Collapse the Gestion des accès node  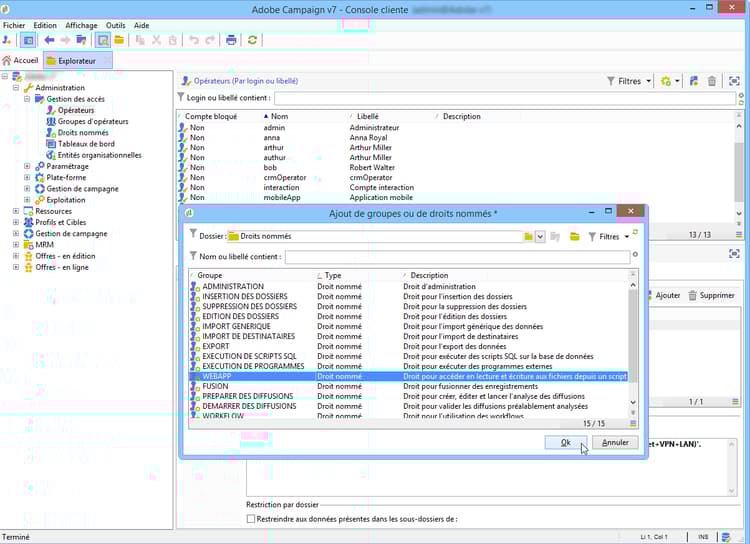[28, 99]
